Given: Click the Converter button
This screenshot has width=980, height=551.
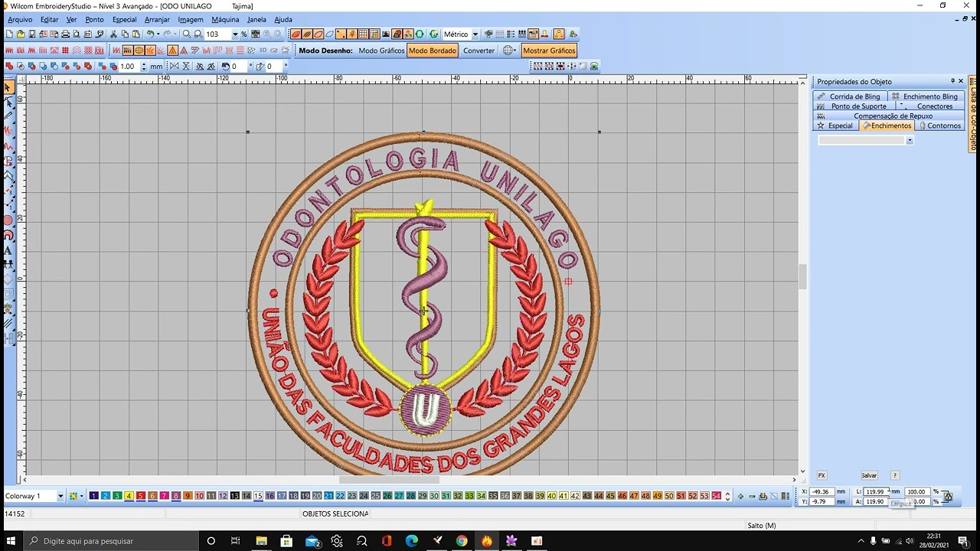Looking at the screenshot, I should [479, 51].
